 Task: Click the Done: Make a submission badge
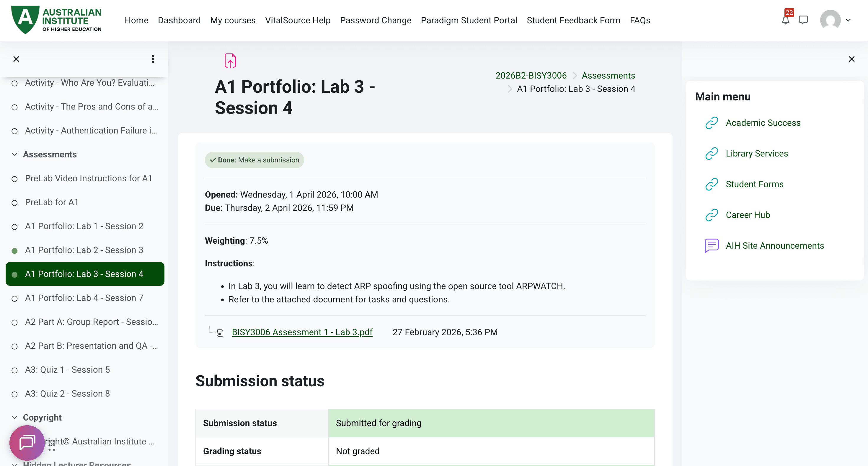pos(254,160)
